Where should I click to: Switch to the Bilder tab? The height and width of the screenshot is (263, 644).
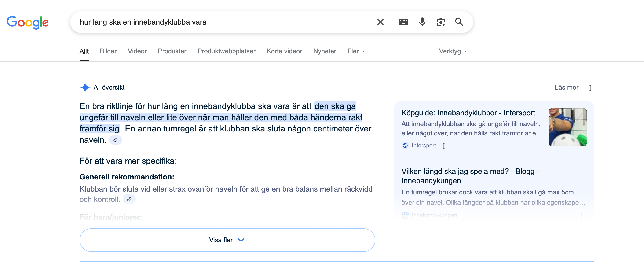tap(108, 51)
